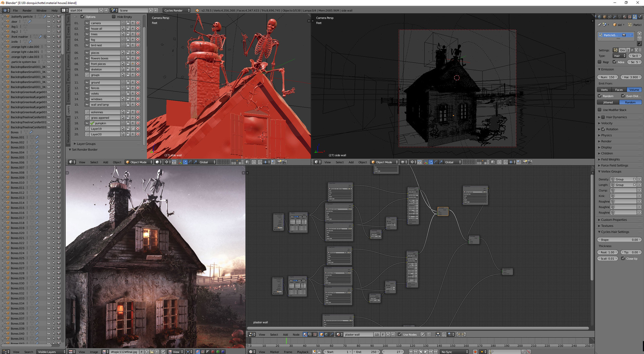The height and width of the screenshot is (354, 644).
Task: Toggle visibility eye of the fog layer
Action: click(x=87, y=40)
